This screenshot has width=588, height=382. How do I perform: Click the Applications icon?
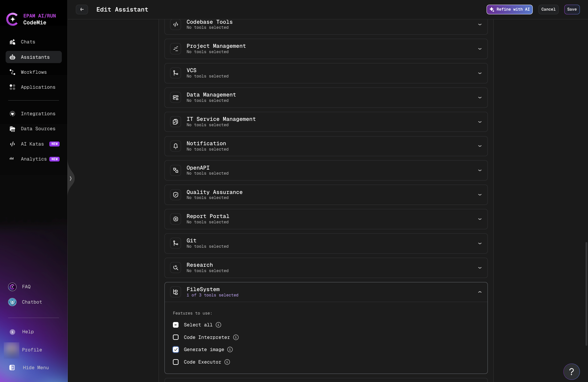[x=12, y=87]
